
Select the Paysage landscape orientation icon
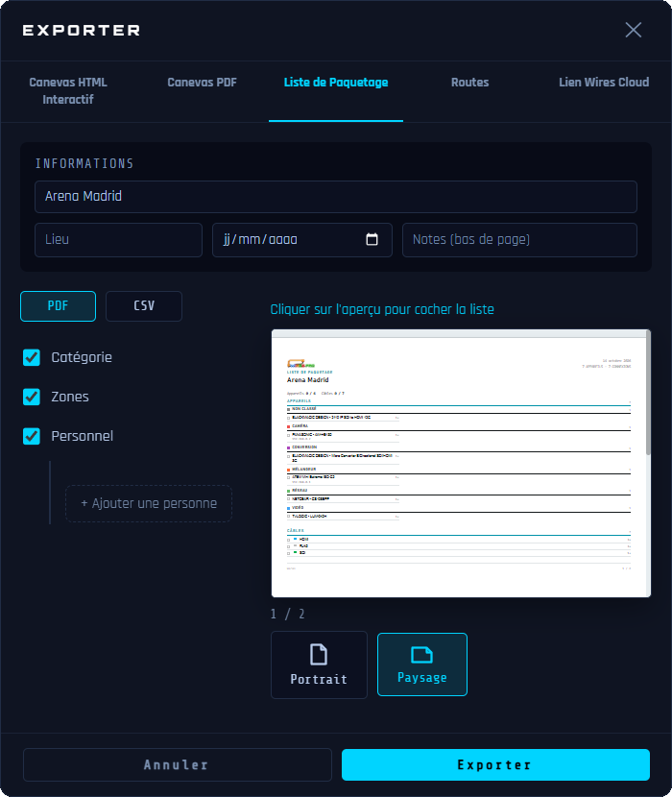pos(421,655)
